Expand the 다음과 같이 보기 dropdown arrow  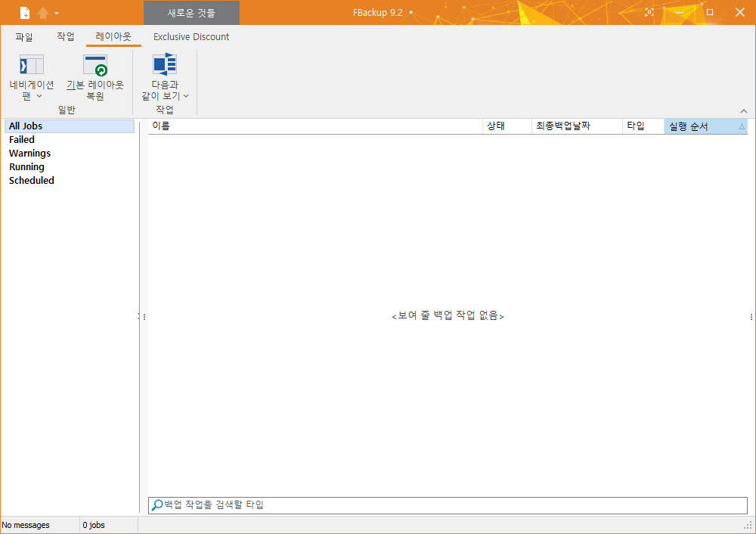[186, 96]
